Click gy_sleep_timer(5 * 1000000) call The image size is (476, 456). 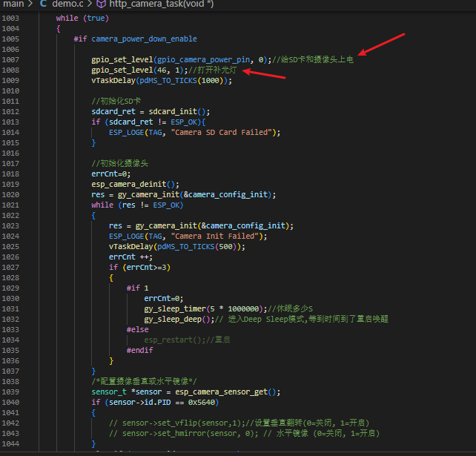[x=205, y=309]
